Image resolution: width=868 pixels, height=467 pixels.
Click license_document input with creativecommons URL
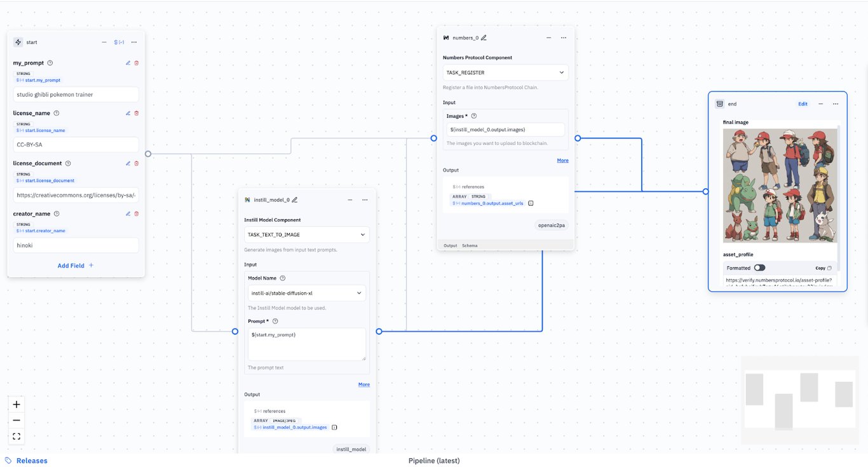pos(76,195)
